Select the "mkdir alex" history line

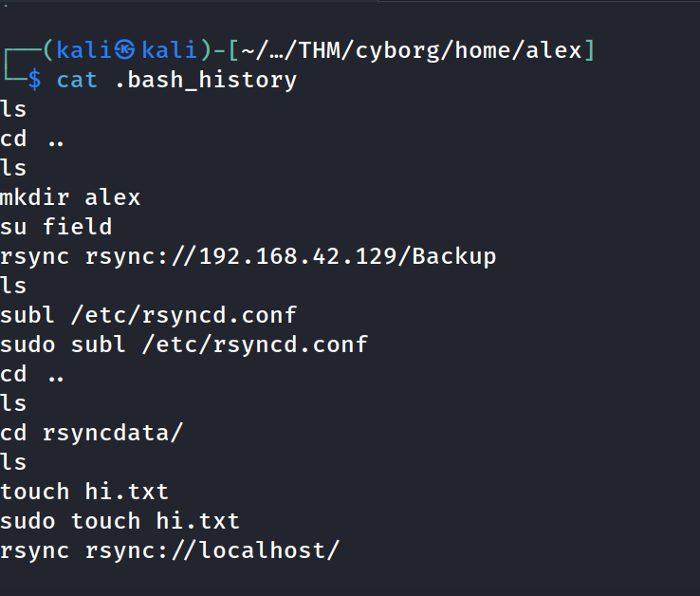point(70,197)
